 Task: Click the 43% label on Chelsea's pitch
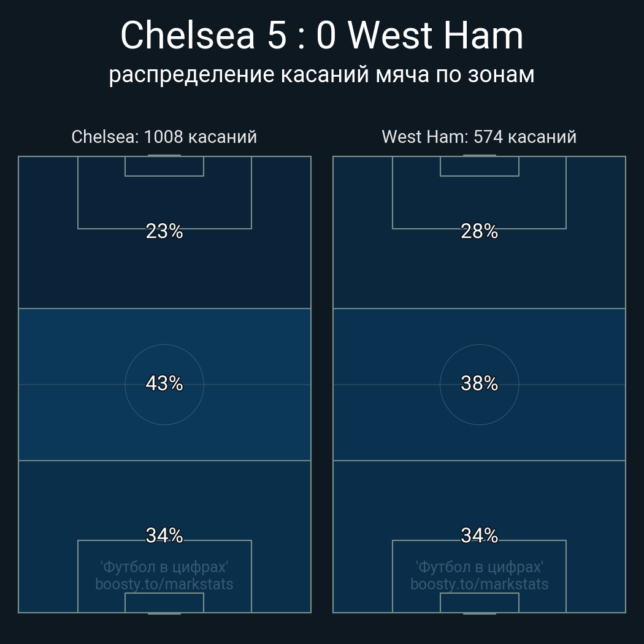point(164,383)
